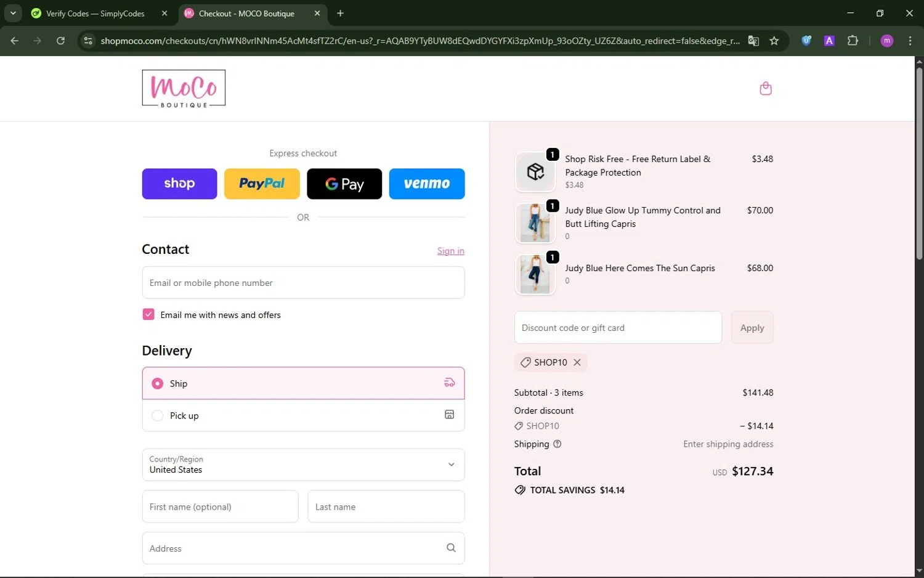This screenshot has height=578, width=924.
Task: Click the Express checkout heading
Action: [303, 153]
